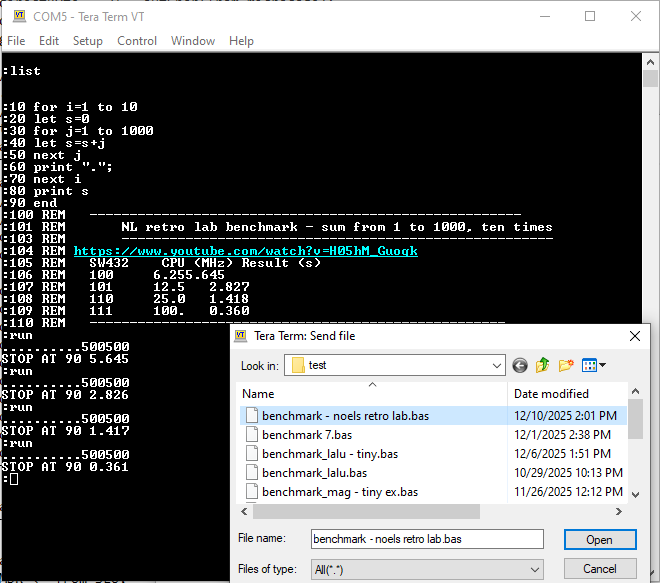This screenshot has height=583, width=660.
Task: Select benchmark_lalu - tiny.bas file
Action: (x=330, y=454)
